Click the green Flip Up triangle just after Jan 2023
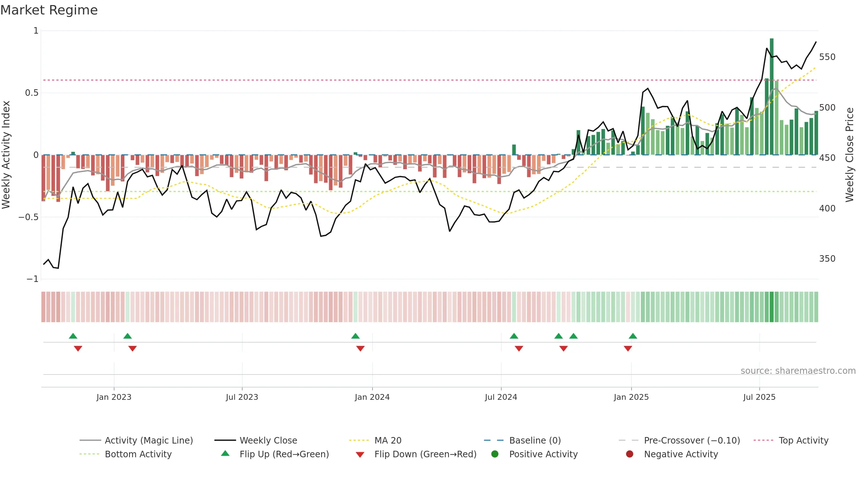The height and width of the screenshot is (488, 868). click(x=128, y=336)
